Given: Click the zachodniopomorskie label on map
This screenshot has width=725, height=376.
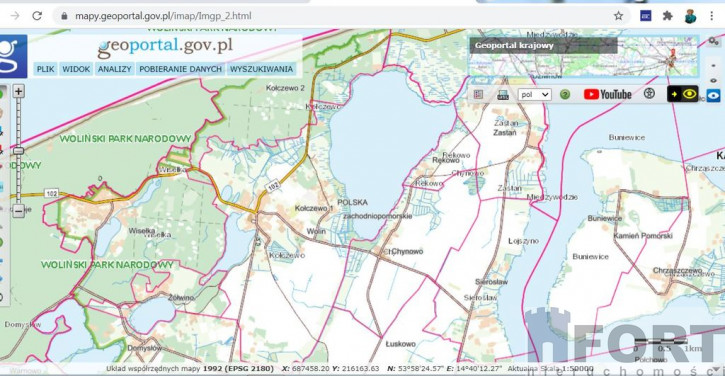Looking at the screenshot, I should coord(377,216).
